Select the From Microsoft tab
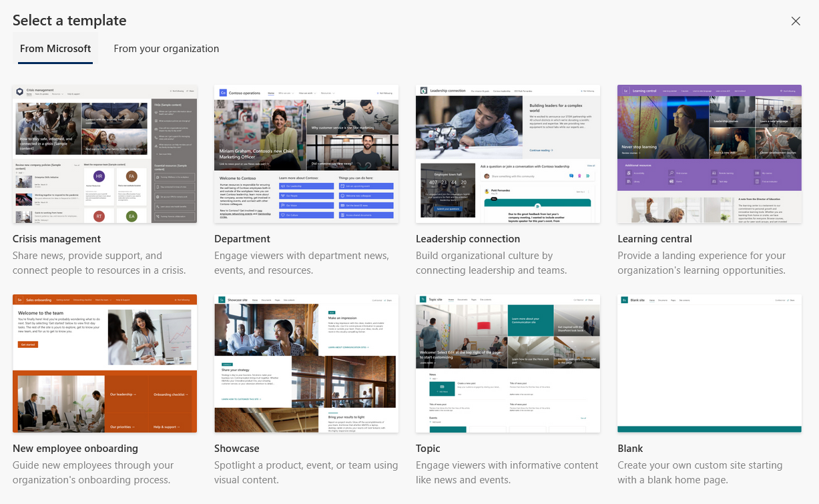 [55, 49]
